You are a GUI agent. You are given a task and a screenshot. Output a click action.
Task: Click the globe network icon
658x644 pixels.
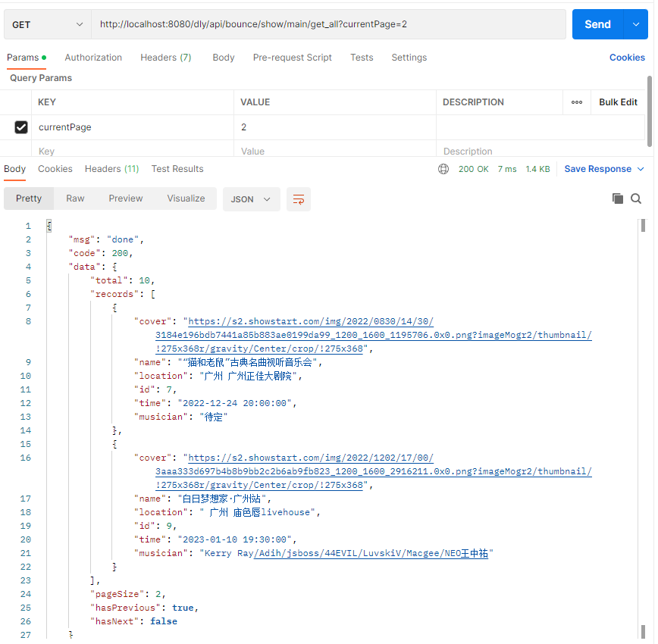point(443,169)
